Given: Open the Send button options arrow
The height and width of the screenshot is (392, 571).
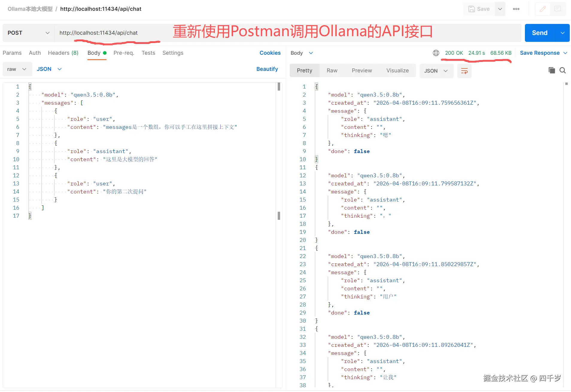Looking at the screenshot, I should pos(563,33).
